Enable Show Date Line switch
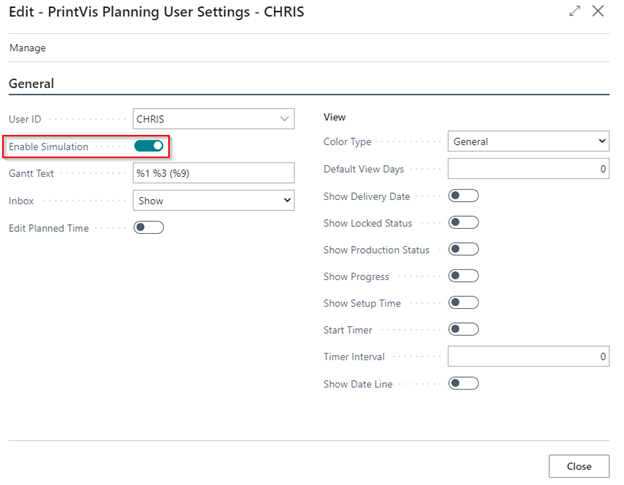 tap(463, 383)
